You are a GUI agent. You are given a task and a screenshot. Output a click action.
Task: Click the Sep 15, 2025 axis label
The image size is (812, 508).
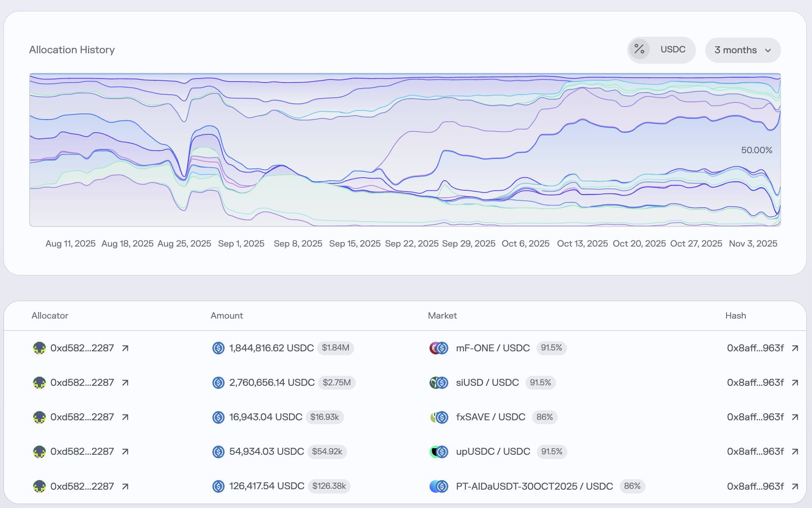click(x=355, y=244)
